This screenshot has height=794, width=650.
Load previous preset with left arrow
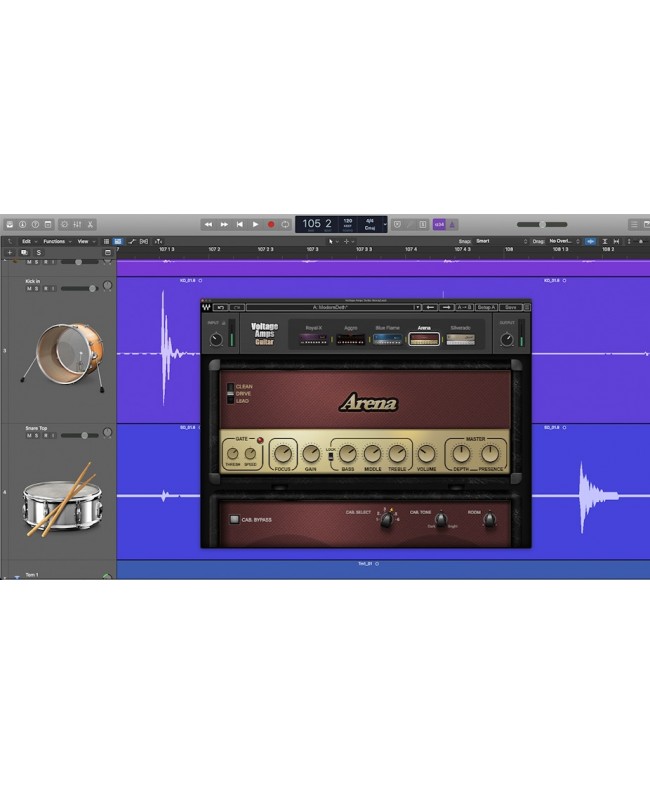pos(430,307)
